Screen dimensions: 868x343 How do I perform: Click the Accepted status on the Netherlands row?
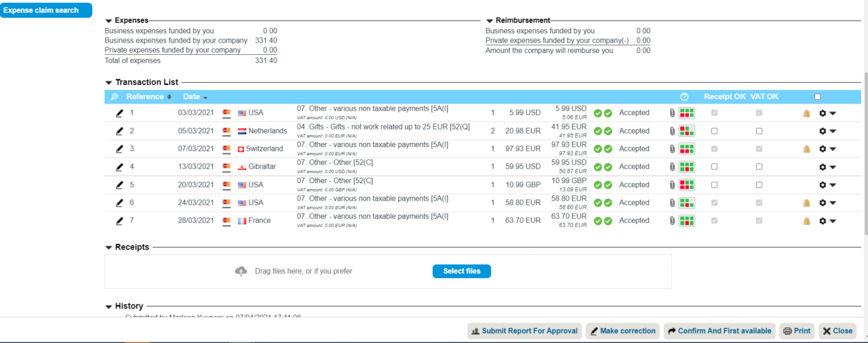(634, 131)
